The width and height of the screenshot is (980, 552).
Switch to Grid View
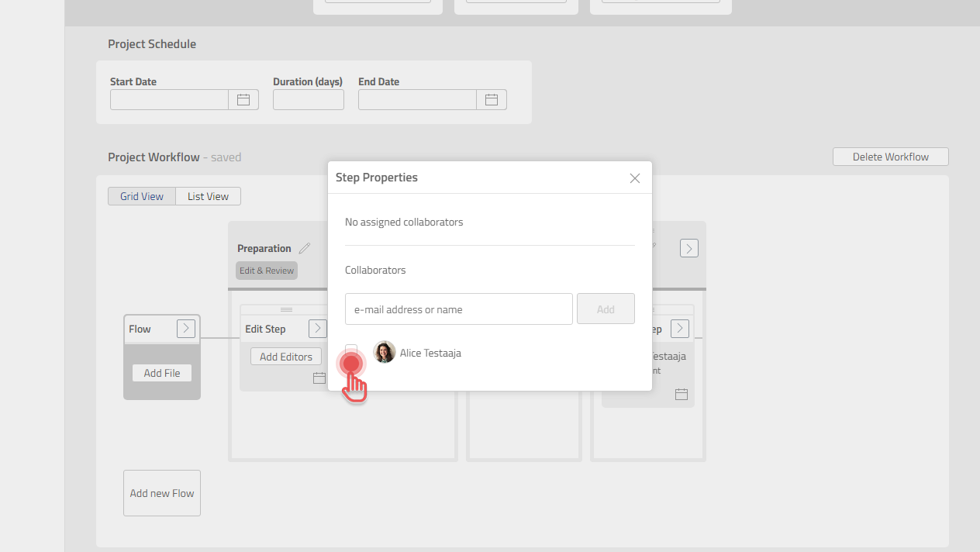(x=142, y=195)
